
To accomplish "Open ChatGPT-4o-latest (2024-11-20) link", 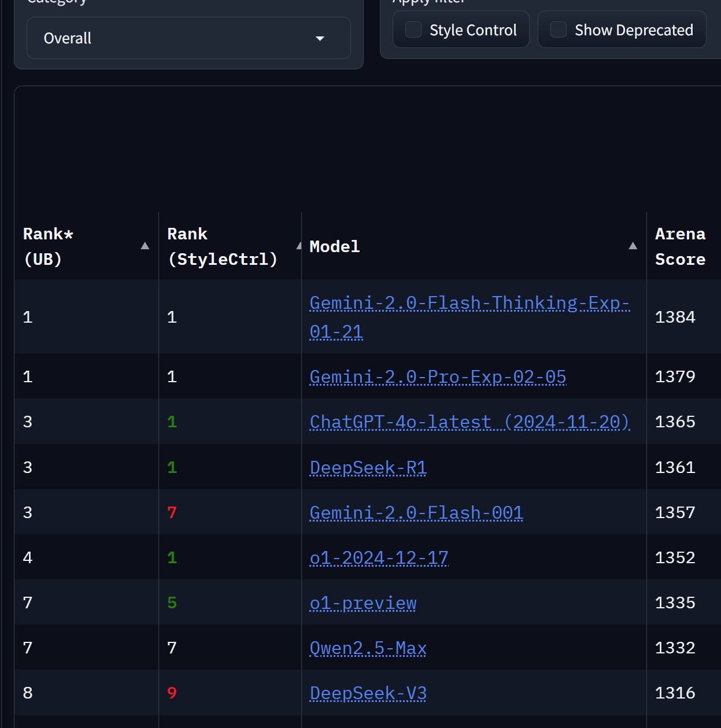I will pyautogui.click(x=469, y=422).
